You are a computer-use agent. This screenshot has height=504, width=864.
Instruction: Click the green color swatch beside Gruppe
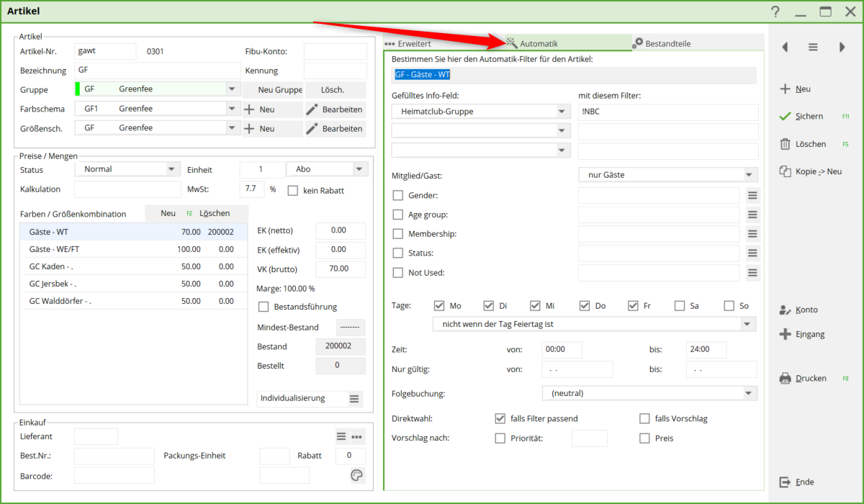pos(77,89)
